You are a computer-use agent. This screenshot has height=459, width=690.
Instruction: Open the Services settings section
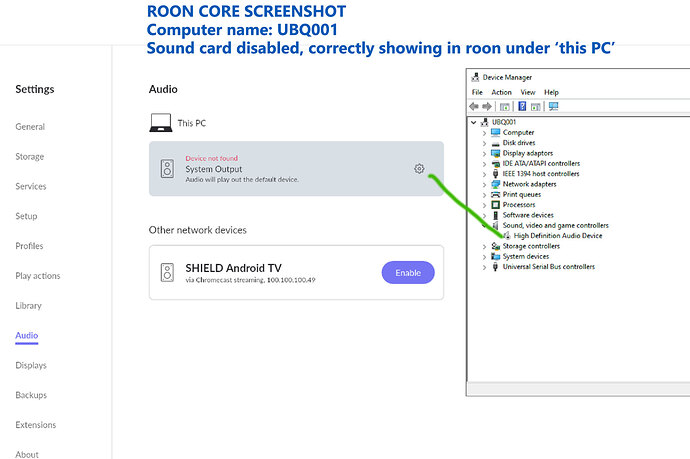pyautogui.click(x=31, y=186)
